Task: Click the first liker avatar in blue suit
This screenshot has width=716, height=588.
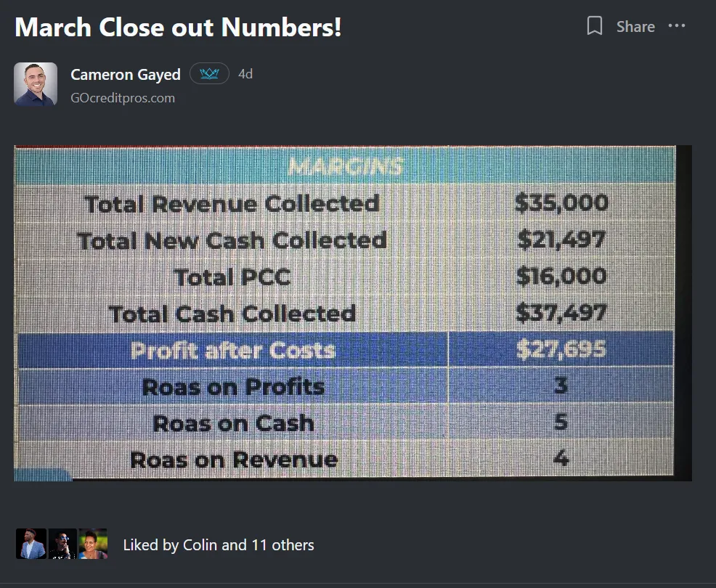Action: point(31,544)
